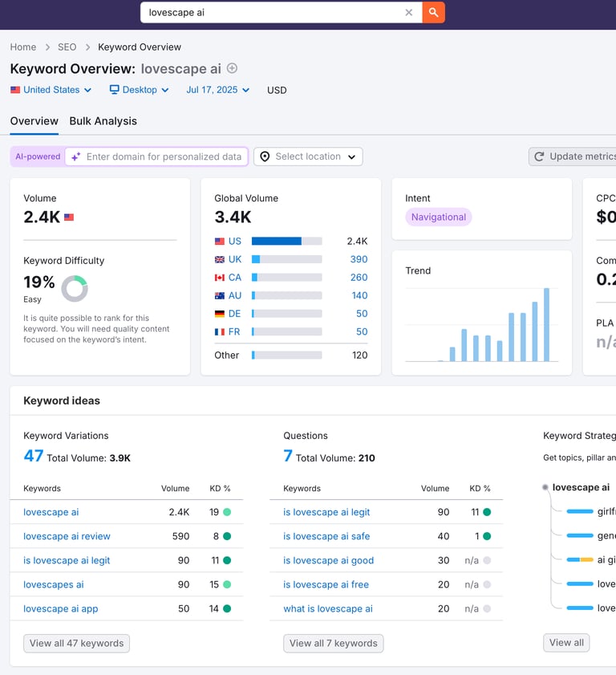Click the US flag beside Volume 2.4K
The image size is (616, 675).
[69, 217]
